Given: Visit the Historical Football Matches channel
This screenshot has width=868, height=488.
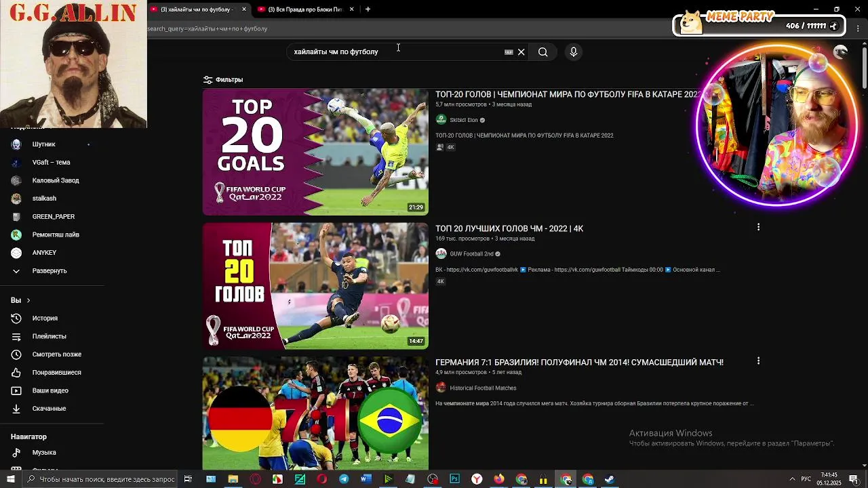Looking at the screenshot, I should [x=483, y=388].
